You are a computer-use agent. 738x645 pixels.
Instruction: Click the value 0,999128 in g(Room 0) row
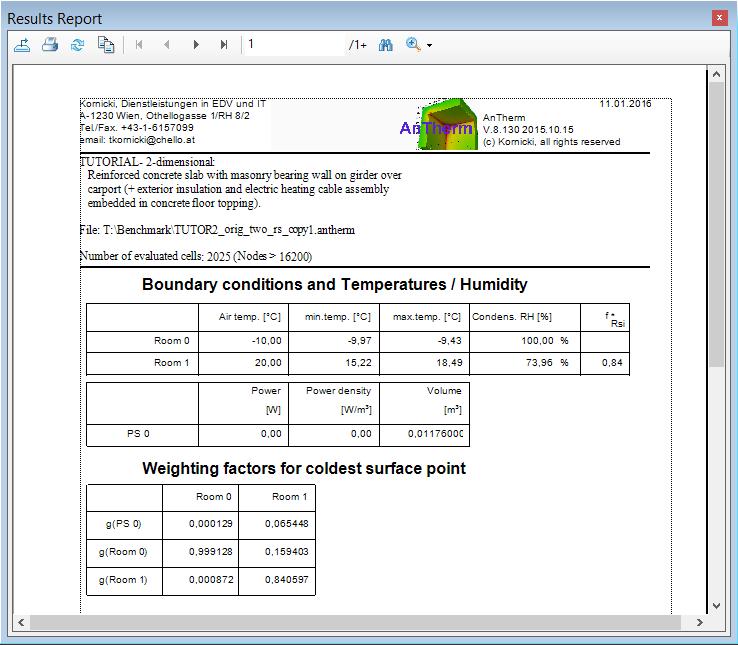pyautogui.click(x=211, y=552)
